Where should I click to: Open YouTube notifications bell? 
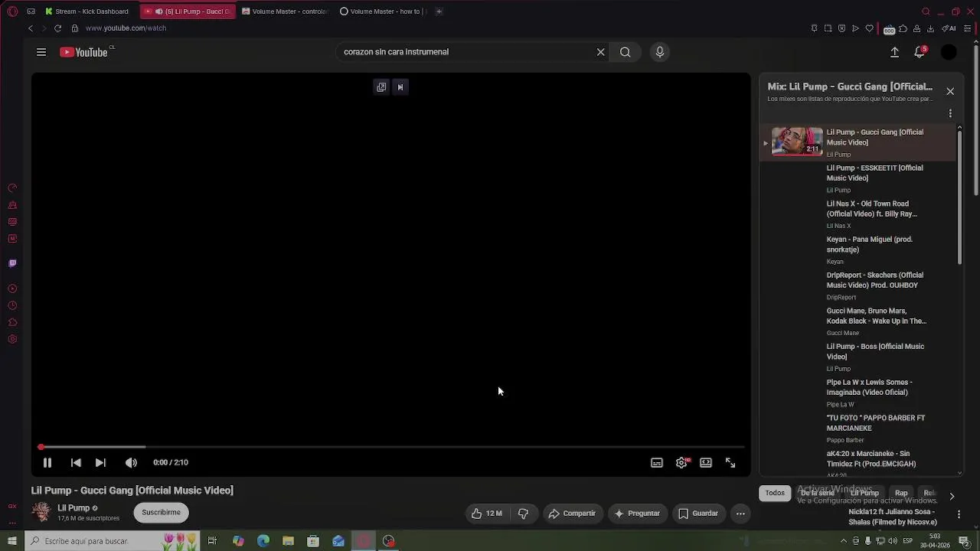pos(920,52)
